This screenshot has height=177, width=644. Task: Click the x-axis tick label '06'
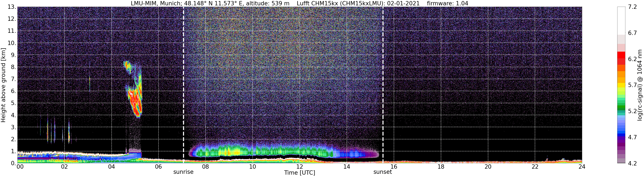pos(159,167)
